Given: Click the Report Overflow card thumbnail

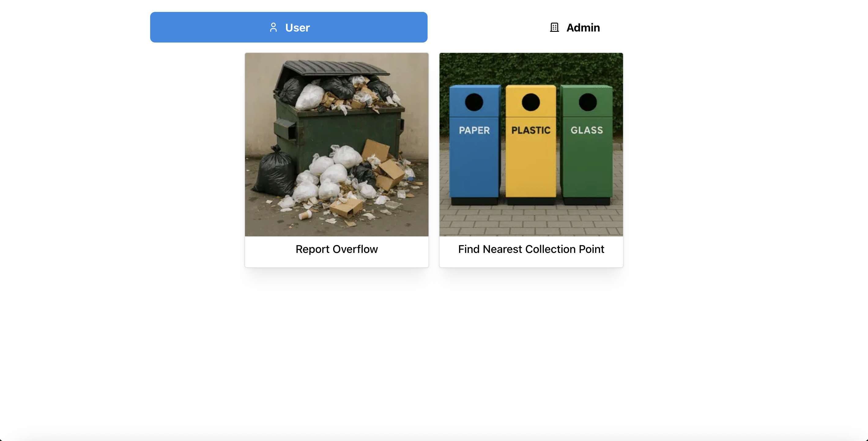Looking at the screenshot, I should tap(336, 145).
